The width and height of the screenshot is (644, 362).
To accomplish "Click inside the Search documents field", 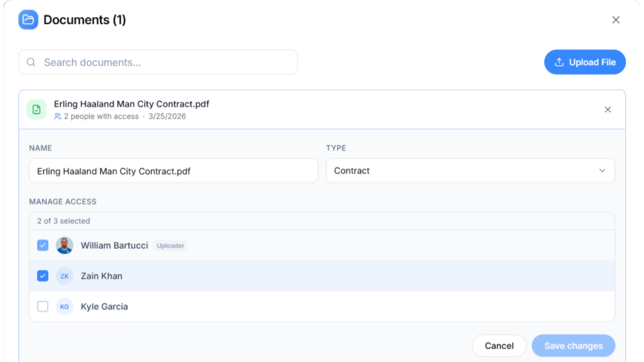I will click(x=158, y=62).
